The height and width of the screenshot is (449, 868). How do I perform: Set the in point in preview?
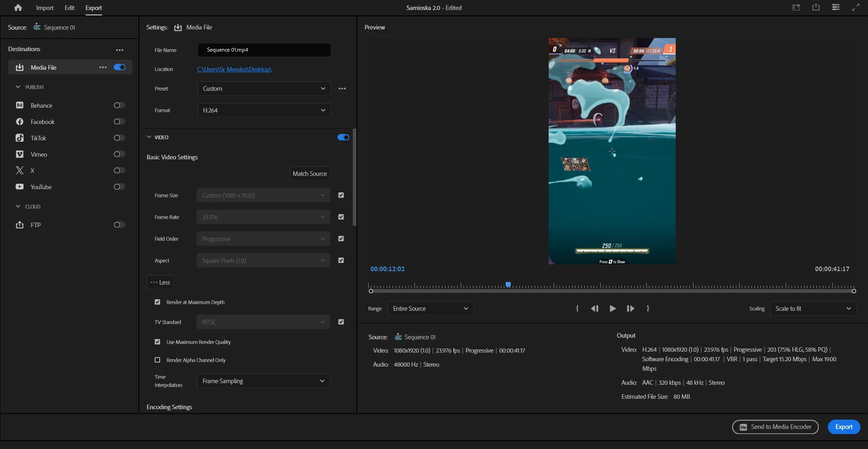click(x=577, y=309)
